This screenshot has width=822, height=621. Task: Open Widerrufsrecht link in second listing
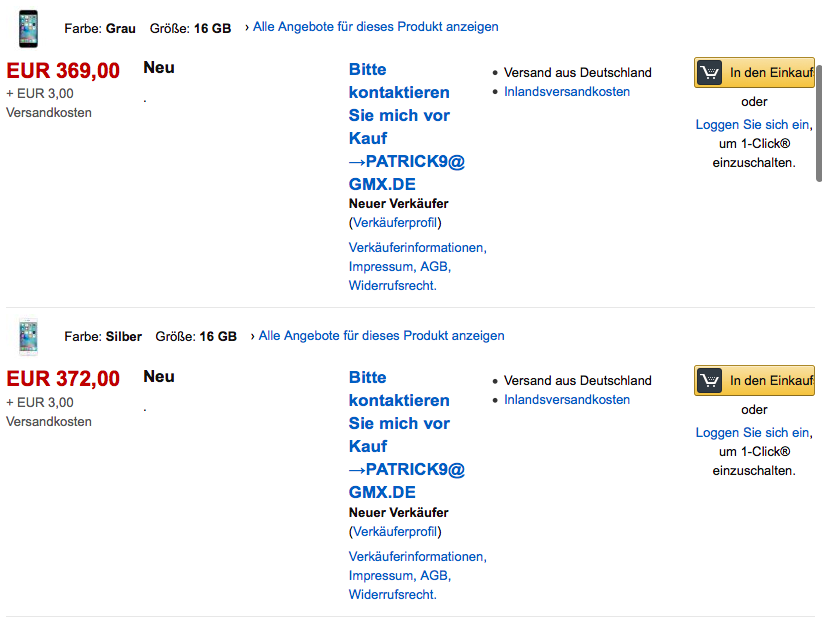click(x=392, y=594)
